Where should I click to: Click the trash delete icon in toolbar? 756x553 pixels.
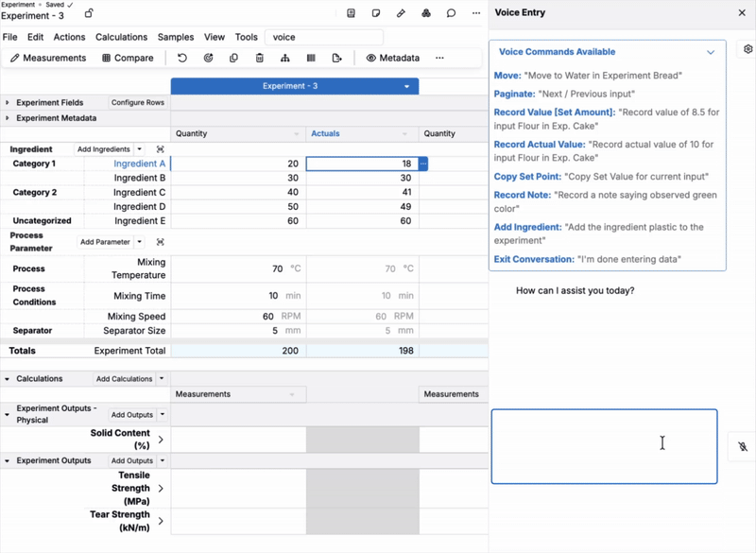pyautogui.click(x=259, y=58)
